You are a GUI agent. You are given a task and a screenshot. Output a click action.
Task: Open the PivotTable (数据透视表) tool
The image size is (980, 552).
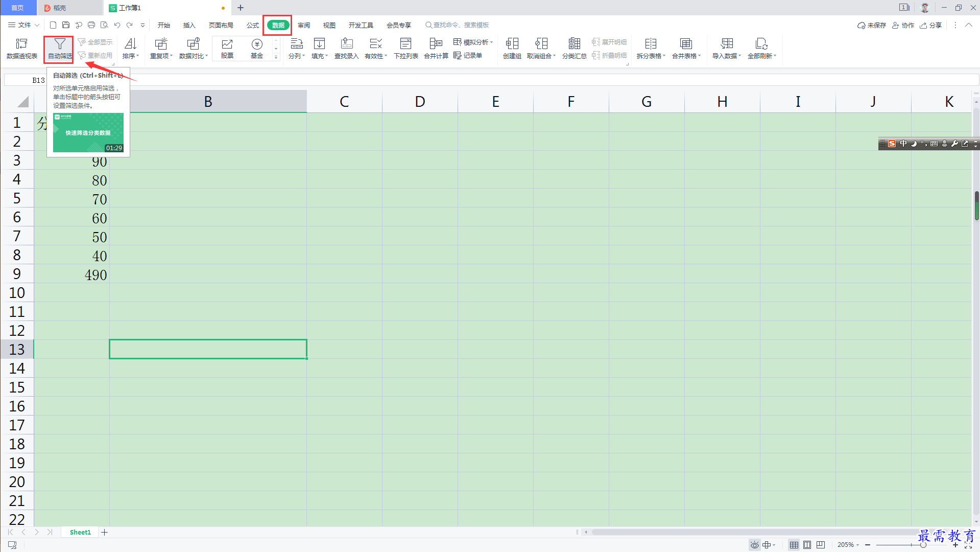(21, 49)
